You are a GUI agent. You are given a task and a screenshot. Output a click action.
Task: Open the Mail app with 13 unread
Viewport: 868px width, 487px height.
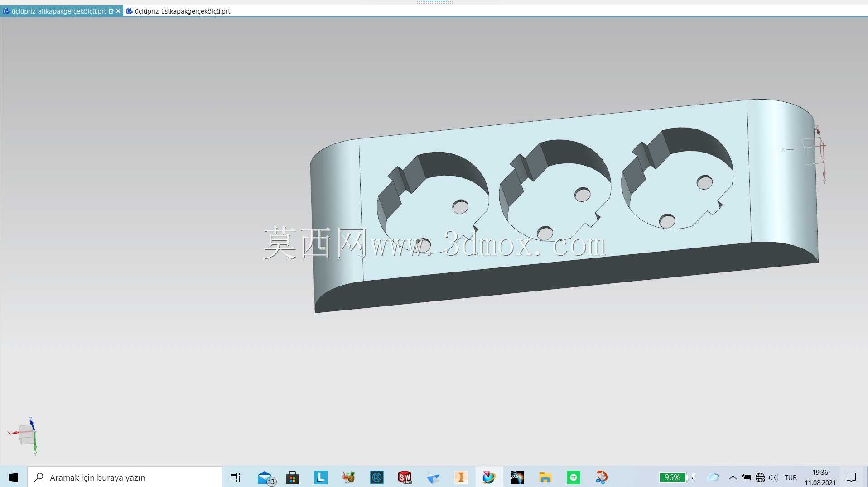(266, 477)
